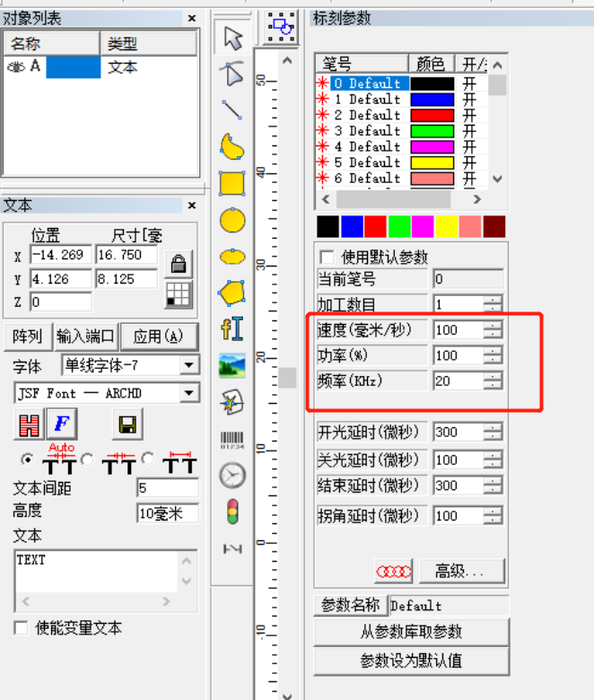The width and height of the screenshot is (594, 700).
Task: Click the TEXT content text area
Action: 97,571
